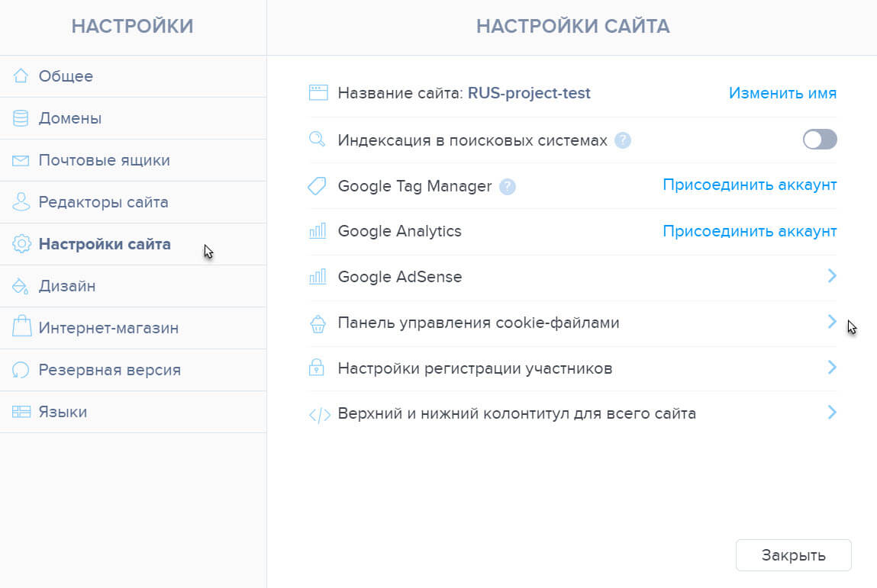Image resolution: width=877 pixels, height=588 pixels.
Task: Click the envelope icon for Почтовые ящики
Action: (x=21, y=160)
